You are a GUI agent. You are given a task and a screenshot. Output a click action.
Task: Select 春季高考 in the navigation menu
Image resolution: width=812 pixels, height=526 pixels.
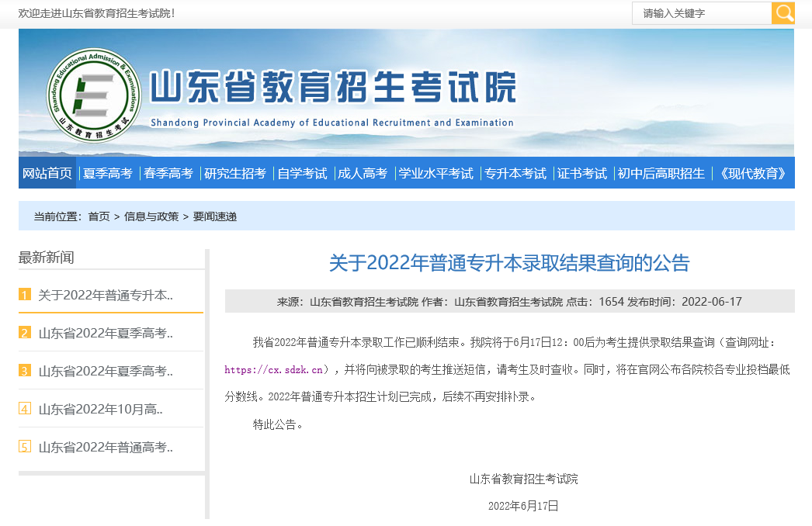[x=168, y=173]
